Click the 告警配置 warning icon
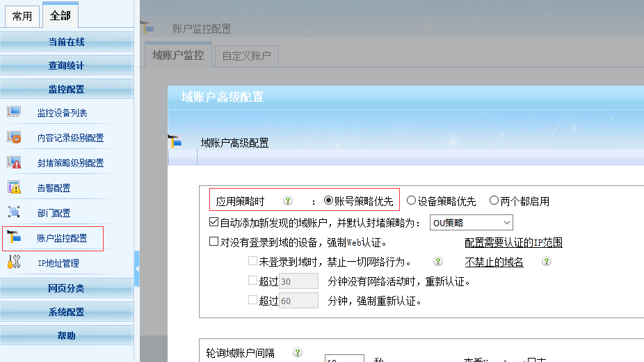Viewport: 644px width, 362px height. click(x=14, y=188)
